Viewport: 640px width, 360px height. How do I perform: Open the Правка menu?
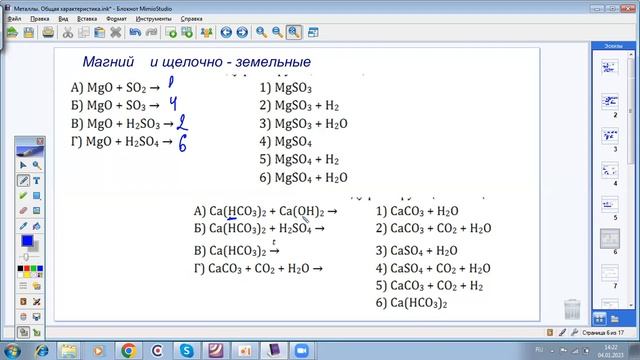pos(40,19)
